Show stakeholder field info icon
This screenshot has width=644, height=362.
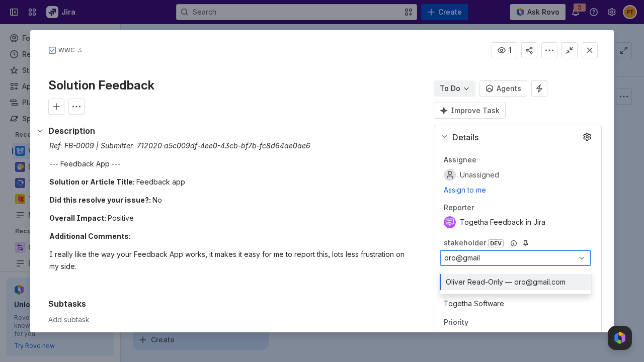click(x=514, y=243)
